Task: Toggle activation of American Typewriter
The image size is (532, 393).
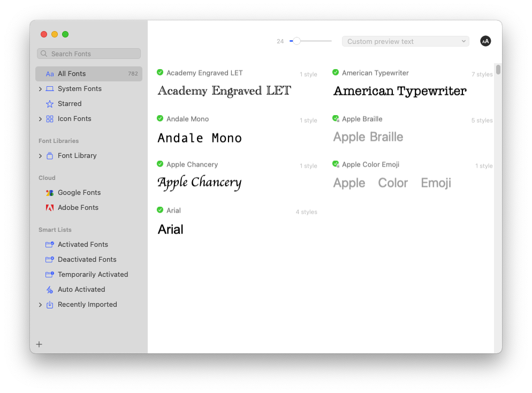Action: [x=336, y=72]
